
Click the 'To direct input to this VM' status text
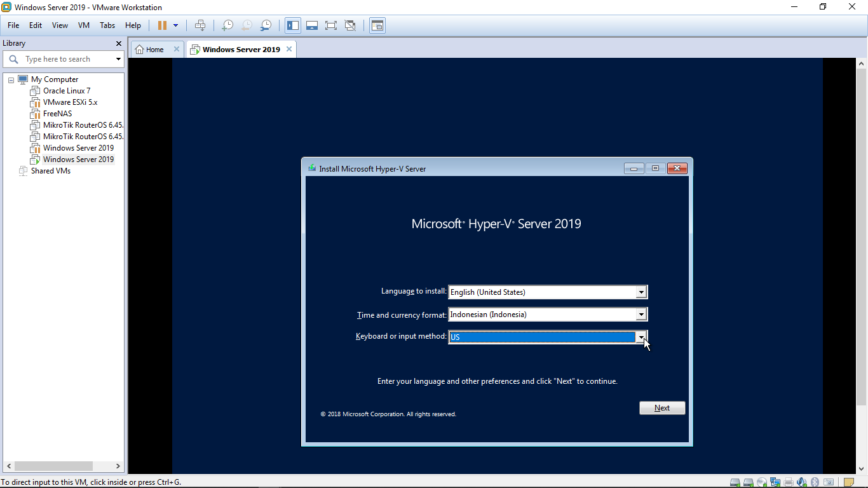91,482
